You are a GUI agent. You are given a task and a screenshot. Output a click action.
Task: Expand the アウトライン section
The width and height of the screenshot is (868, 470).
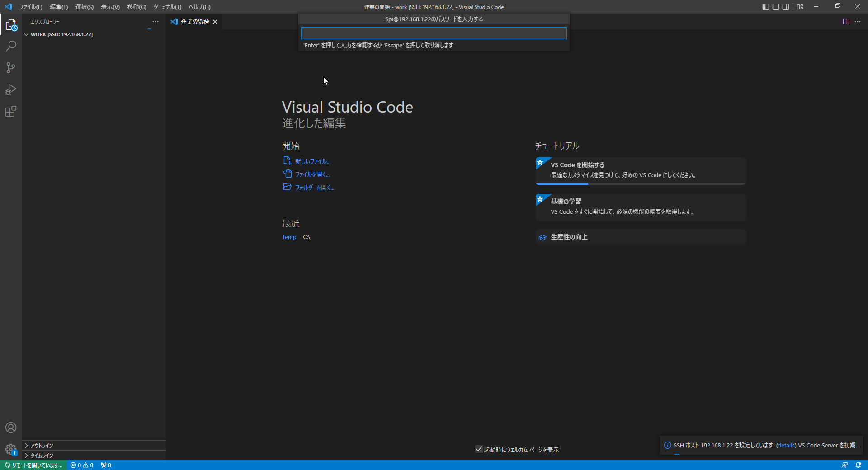pos(94,446)
